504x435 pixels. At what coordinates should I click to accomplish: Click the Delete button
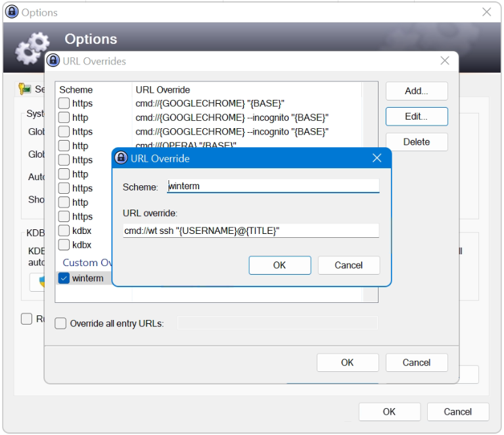(x=417, y=142)
